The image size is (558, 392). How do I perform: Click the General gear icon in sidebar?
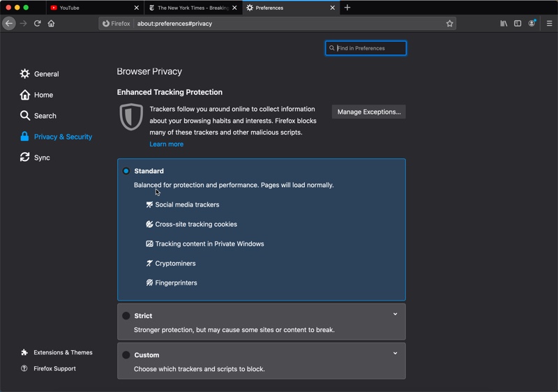(x=25, y=74)
